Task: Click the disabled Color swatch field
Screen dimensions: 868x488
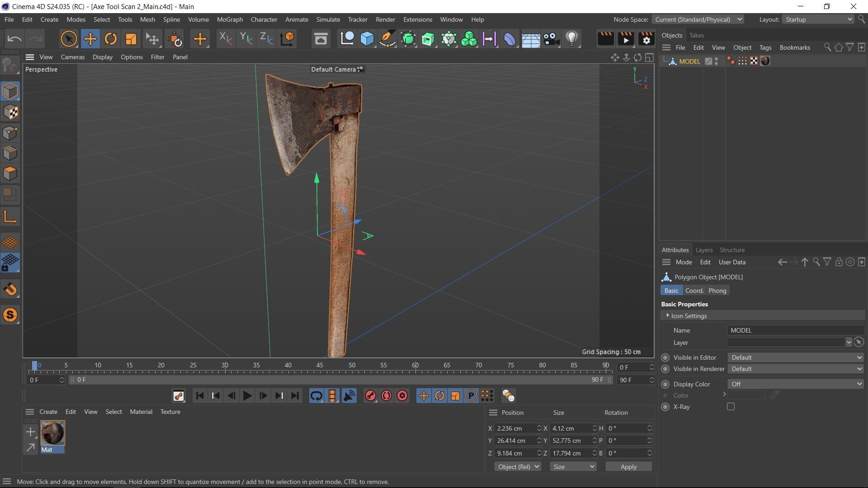Action: point(746,395)
